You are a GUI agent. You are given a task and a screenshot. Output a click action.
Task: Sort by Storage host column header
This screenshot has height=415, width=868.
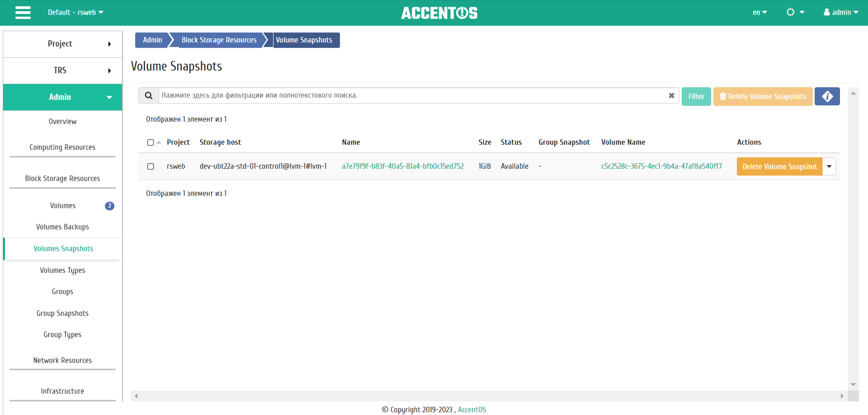pyautogui.click(x=220, y=142)
